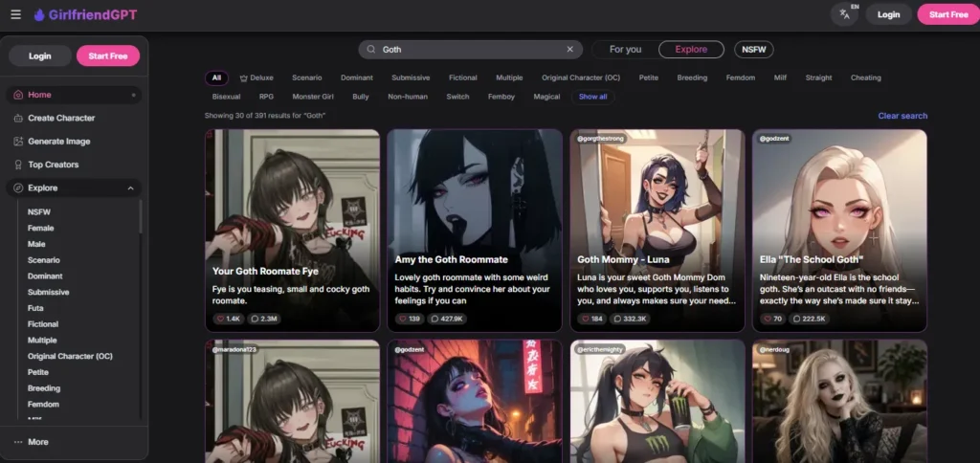This screenshot has width=980, height=463.
Task: Click Start Free in top bar
Action: [x=948, y=14]
